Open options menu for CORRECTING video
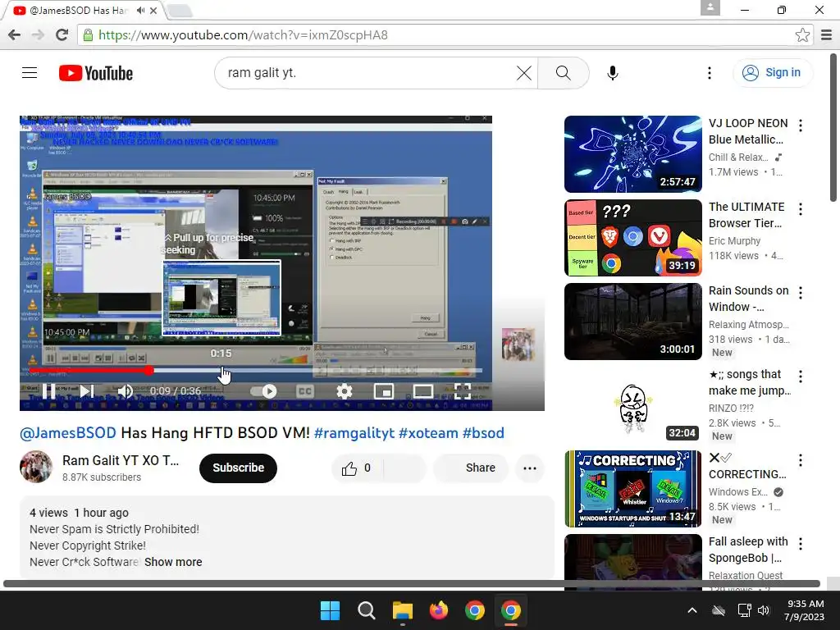The width and height of the screenshot is (840, 630). (801, 459)
